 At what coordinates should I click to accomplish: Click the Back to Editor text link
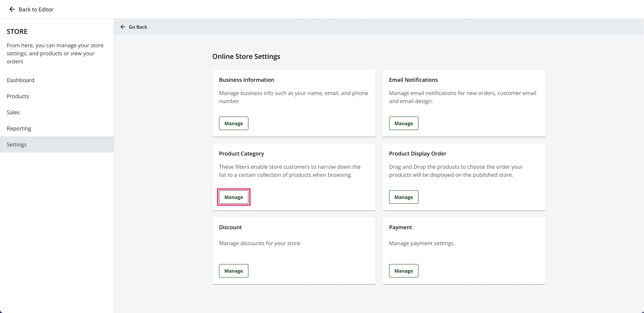coord(36,9)
